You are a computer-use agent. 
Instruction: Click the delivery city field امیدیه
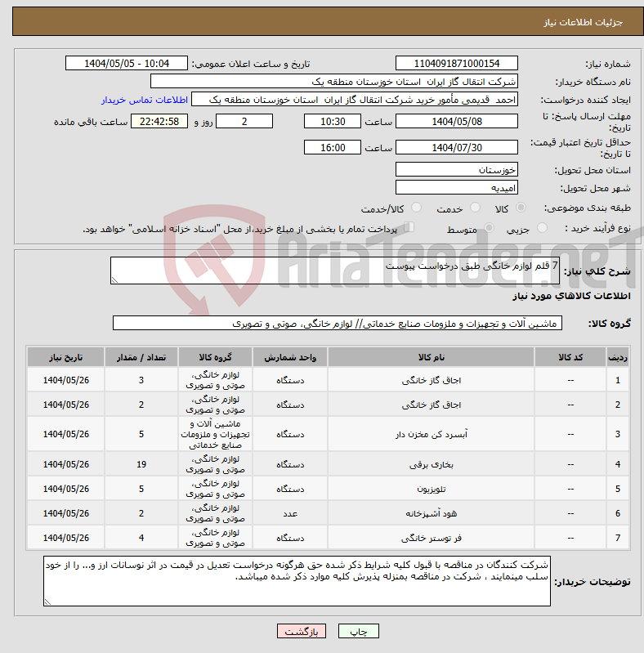(x=457, y=187)
